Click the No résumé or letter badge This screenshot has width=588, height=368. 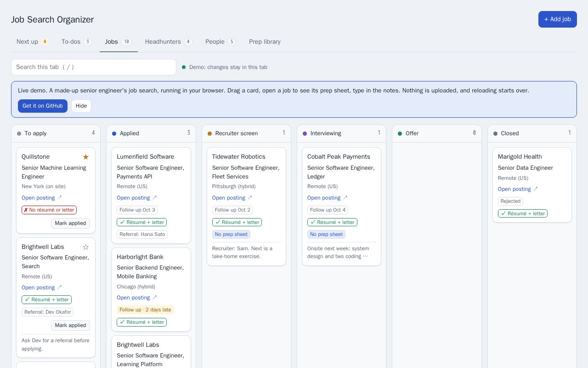click(49, 210)
